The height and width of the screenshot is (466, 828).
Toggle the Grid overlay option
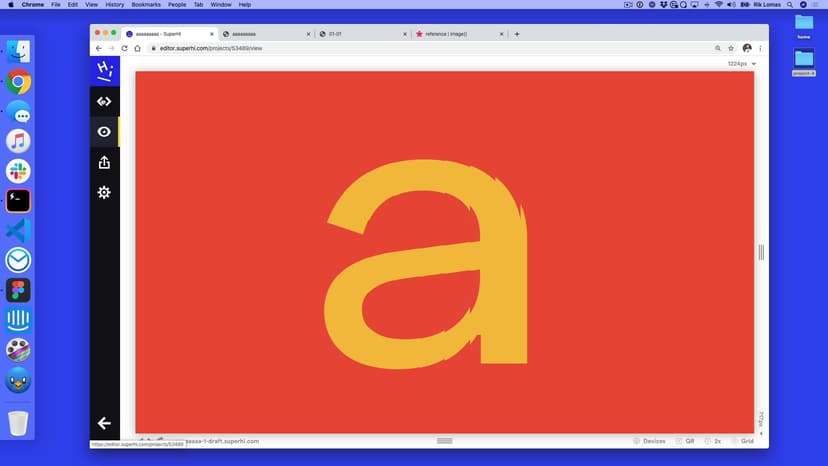pyautogui.click(x=742, y=441)
